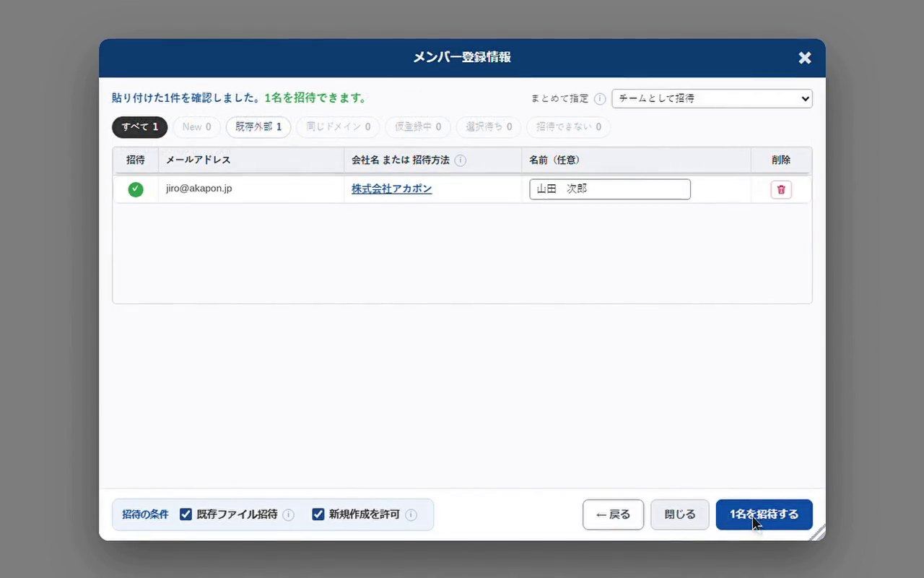
Task: Click the 削除 column header
Action: click(x=781, y=160)
